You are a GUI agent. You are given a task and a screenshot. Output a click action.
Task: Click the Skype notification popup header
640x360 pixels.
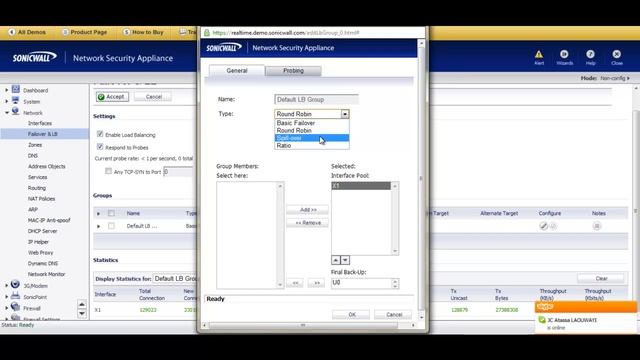pos(586,307)
